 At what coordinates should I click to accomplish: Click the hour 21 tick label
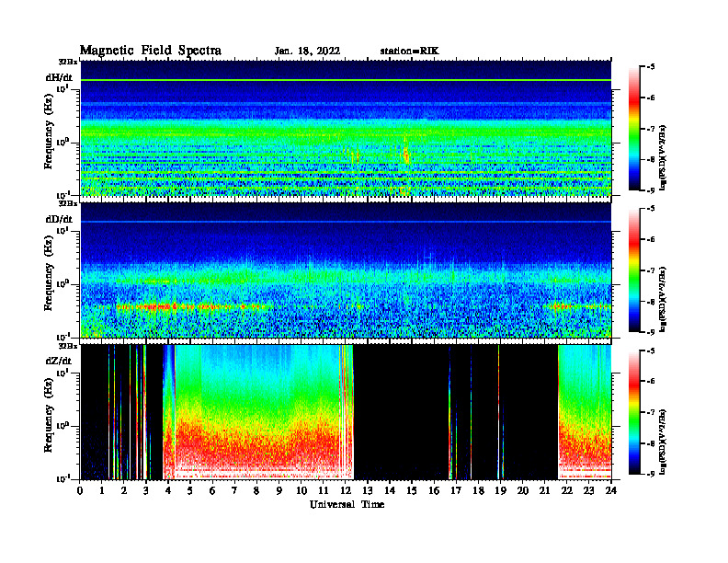(544, 491)
